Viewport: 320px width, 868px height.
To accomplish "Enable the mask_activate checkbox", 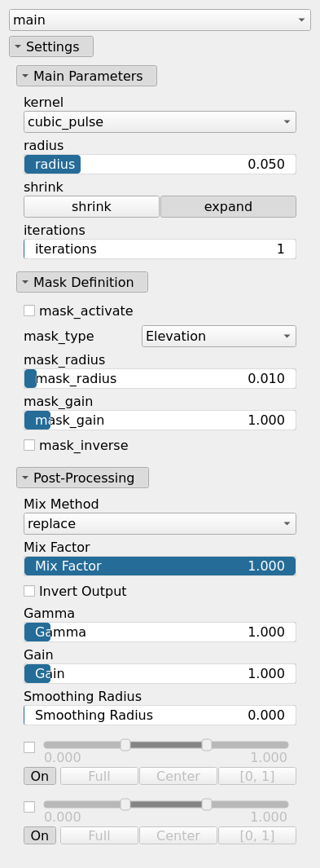I will pyautogui.click(x=29, y=311).
